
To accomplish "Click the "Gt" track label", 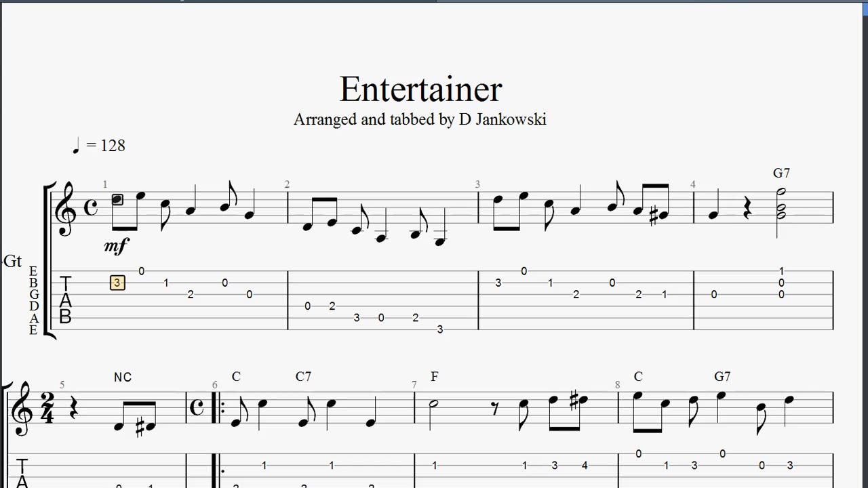I will 12,261.
